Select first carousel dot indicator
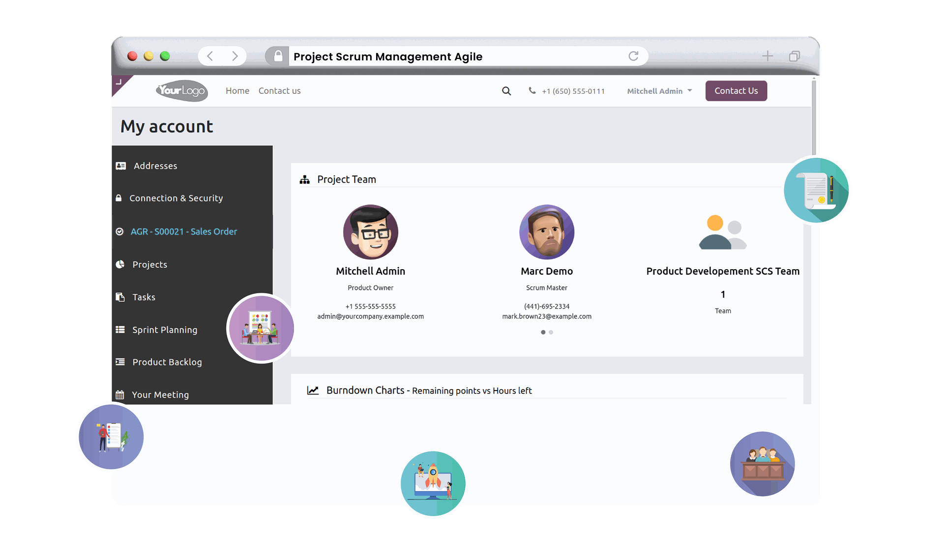Screen dimensions: 944x560 (543, 333)
